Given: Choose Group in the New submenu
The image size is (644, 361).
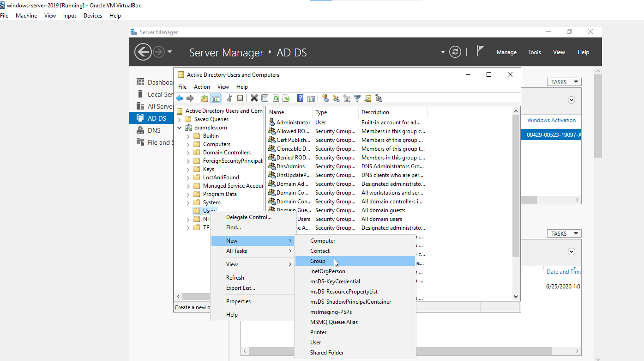Looking at the screenshot, I should point(355,261).
